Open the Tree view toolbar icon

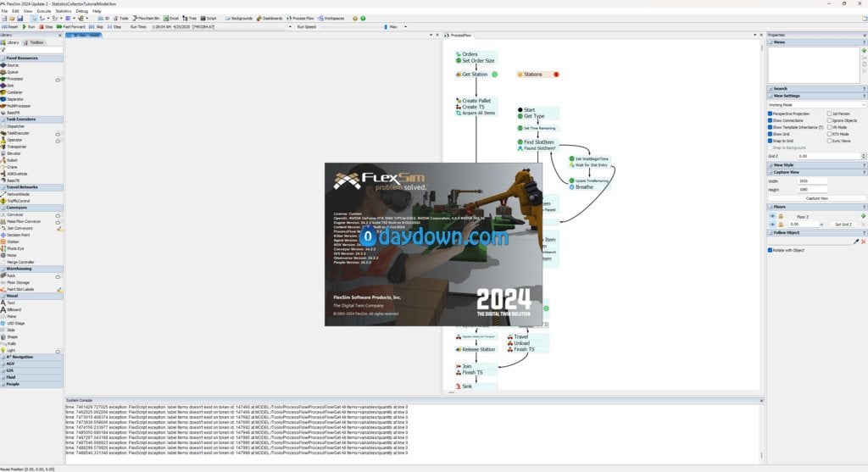[189, 19]
